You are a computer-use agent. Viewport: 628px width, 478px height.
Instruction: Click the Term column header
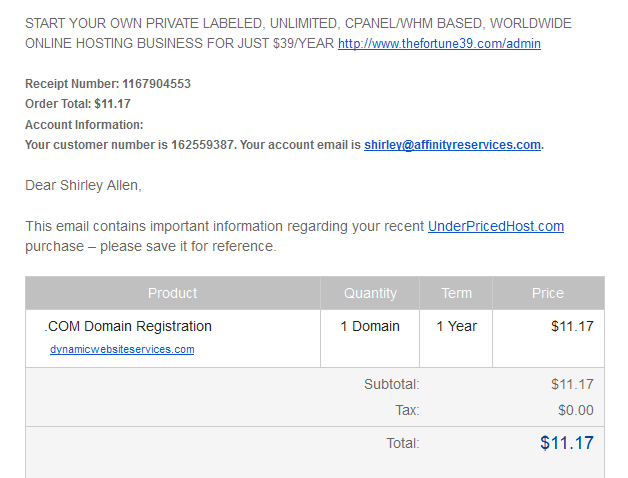click(x=456, y=293)
